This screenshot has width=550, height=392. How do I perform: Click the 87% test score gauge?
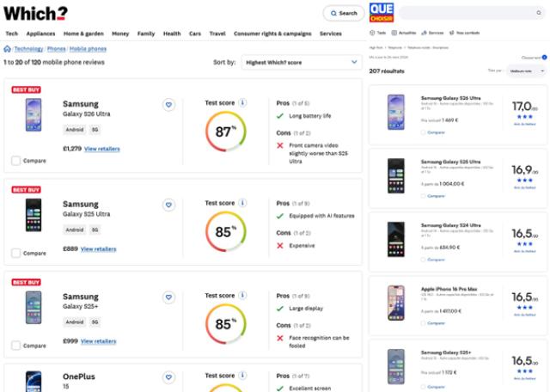pos(225,132)
